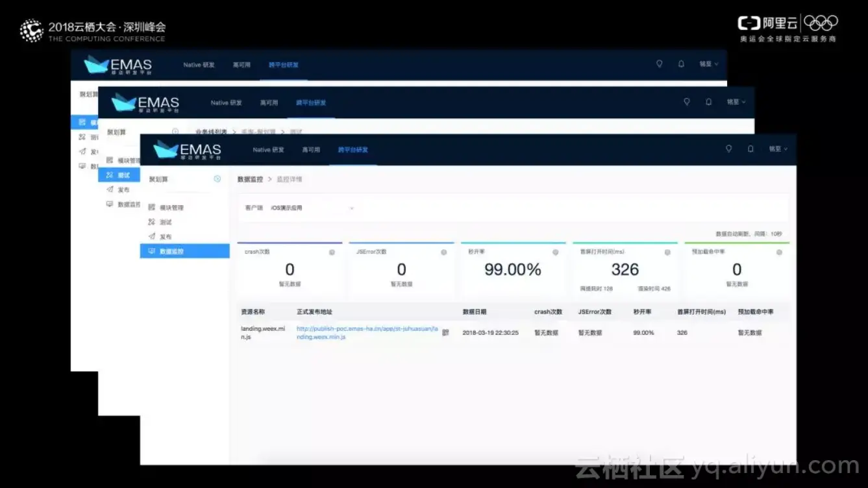
Task: Click the circular arrow beside 聚划算 in the middle window
Action: [175, 132]
